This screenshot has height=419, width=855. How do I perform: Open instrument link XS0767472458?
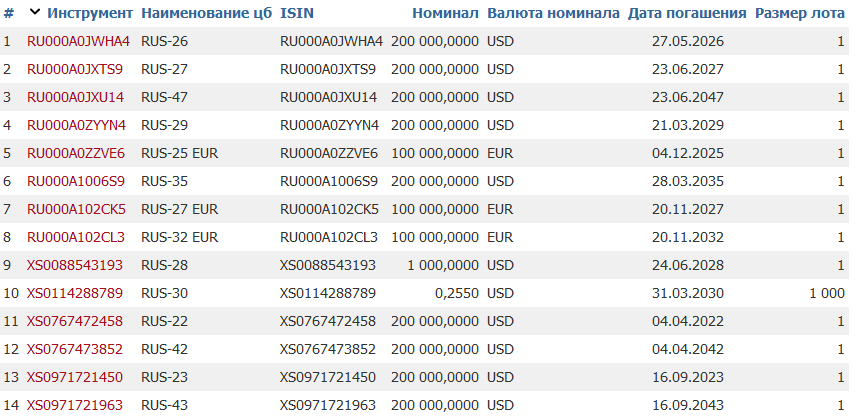(x=75, y=321)
